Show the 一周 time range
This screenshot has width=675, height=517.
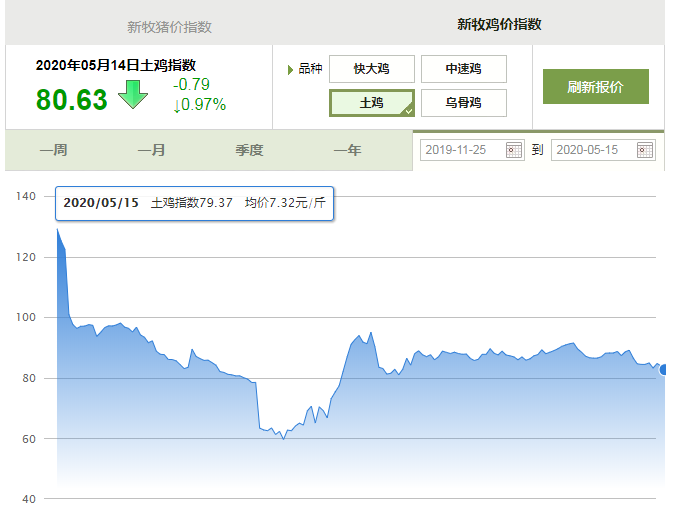pos(53,150)
